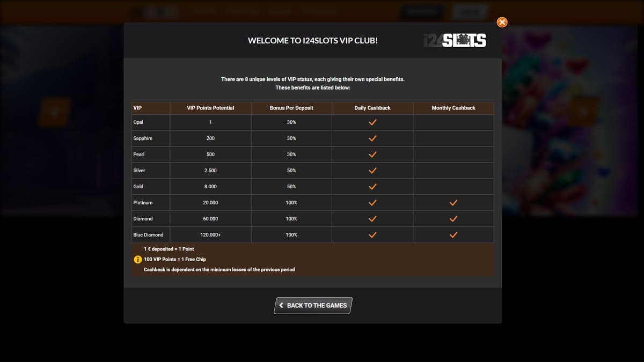
Task: Click the Platinum monthly cashback checkmark
Action: [x=453, y=203]
